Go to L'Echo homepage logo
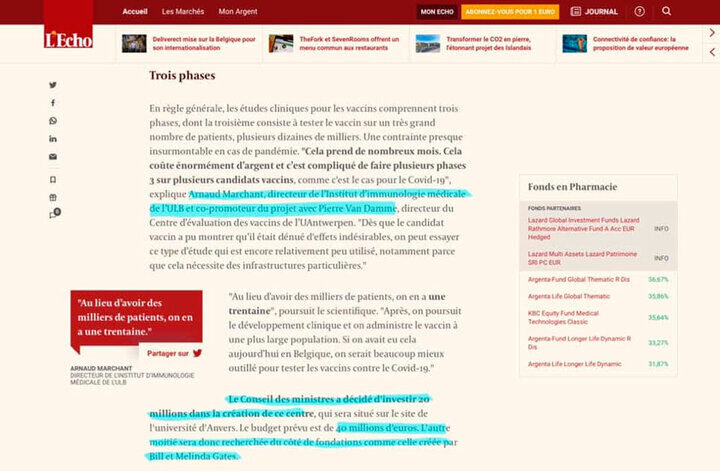The image size is (720, 472). [x=68, y=24]
